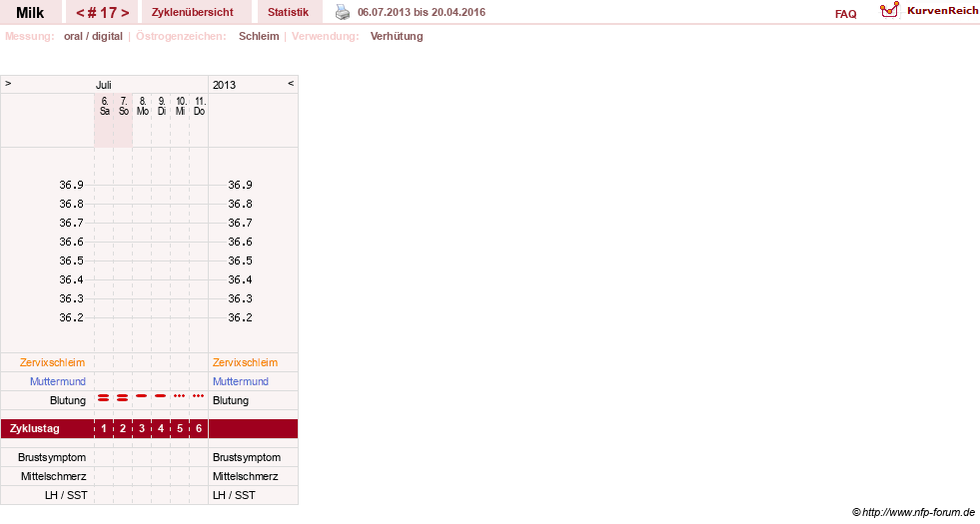
Task: Click right-hand 'LH / SST' row label
Action: point(234,495)
